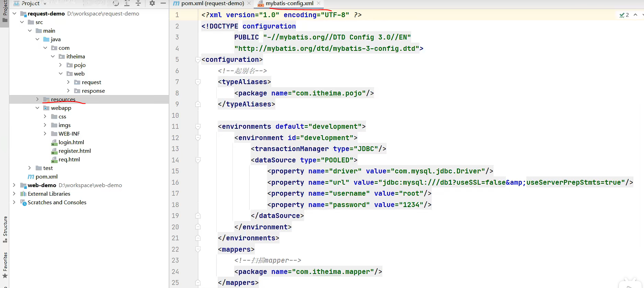Screen dimensions: 644x288
Task: Expand the request package
Action: pos(68,82)
